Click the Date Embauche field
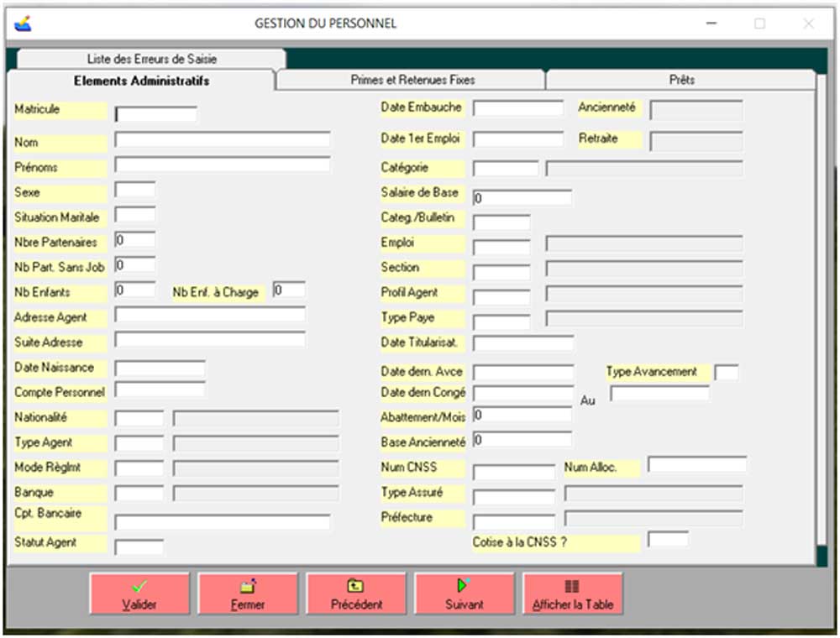 coord(518,108)
